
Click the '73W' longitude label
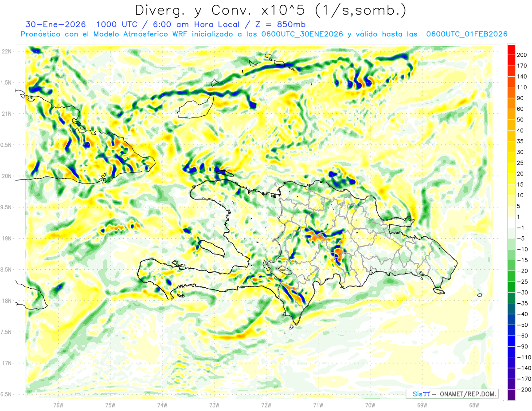(x=214, y=404)
